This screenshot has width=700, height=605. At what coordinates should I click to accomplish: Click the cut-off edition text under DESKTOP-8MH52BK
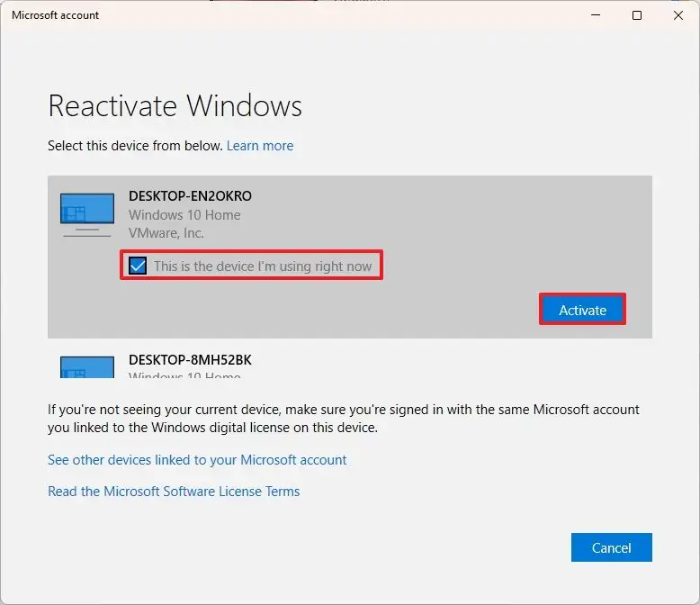coord(184,376)
